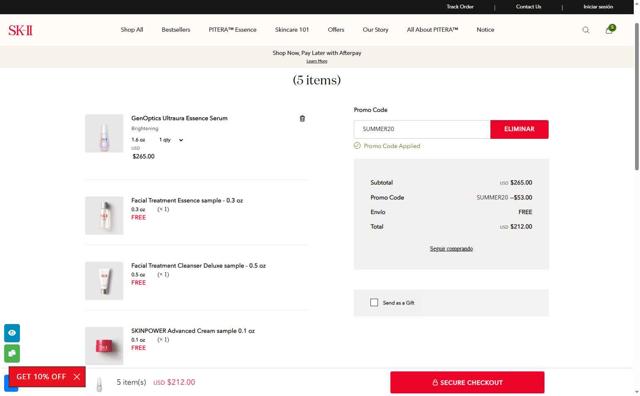Close the GET 10% OFF banner
The height and width of the screenshot is (396, 640).
[x=77, y=377]
